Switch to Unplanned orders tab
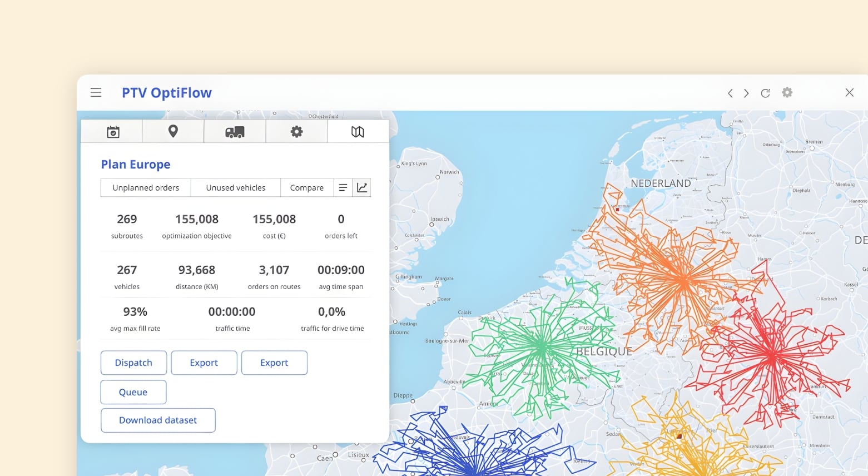 [146, 188]
